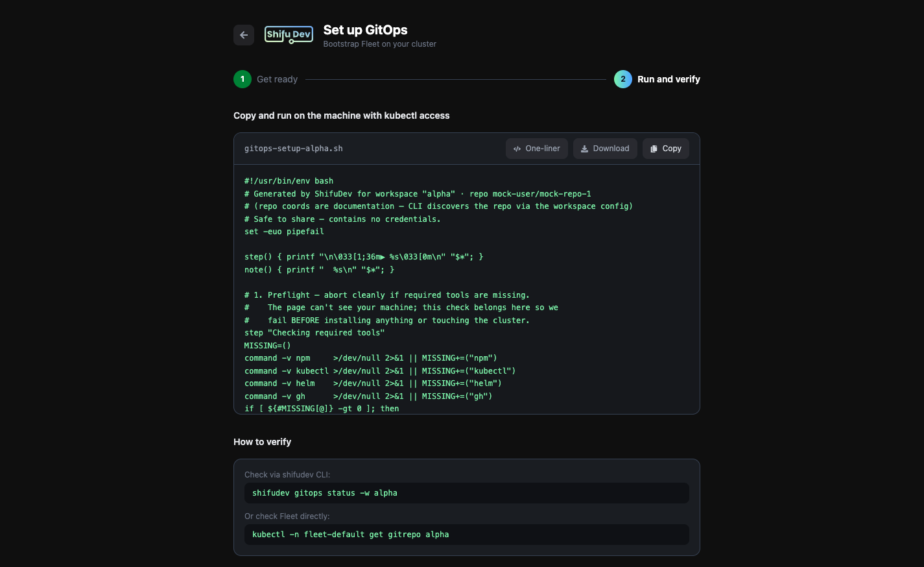Select the 'Set up GitOps' page title

365,30
